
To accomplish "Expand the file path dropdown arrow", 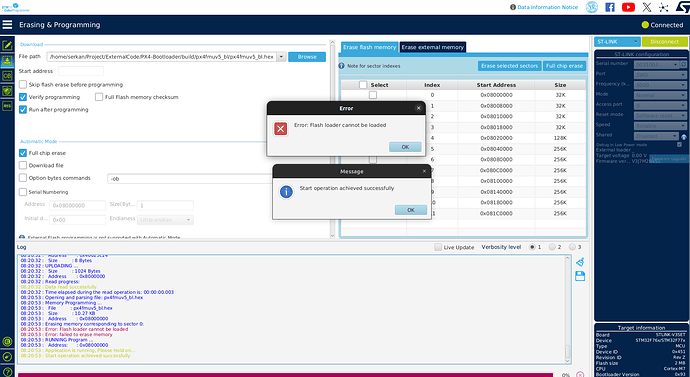I will 281,57.
